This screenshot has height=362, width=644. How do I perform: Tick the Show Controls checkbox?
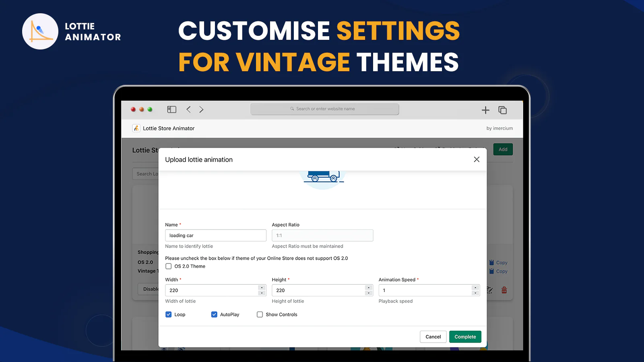point(260,315)
